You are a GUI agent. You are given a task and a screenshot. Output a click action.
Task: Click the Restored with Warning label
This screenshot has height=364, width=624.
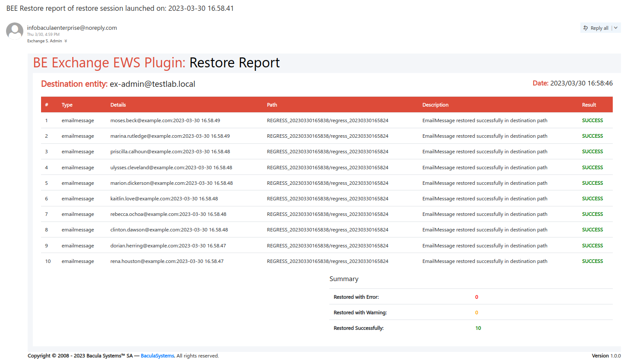pos(360,313)
